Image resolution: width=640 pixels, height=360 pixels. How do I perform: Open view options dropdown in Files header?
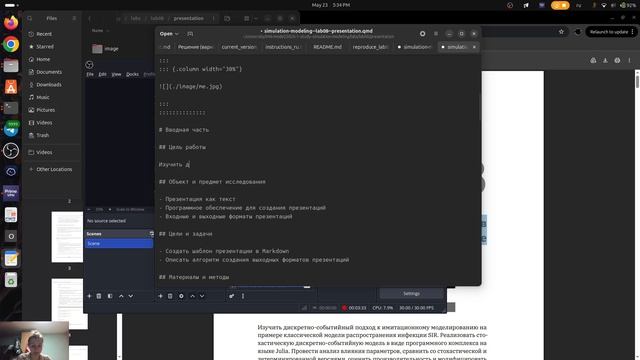(256, 18)
